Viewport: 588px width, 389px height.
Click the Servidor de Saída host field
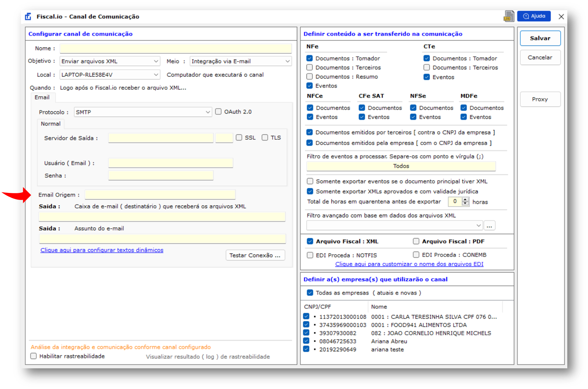point(161,138)
